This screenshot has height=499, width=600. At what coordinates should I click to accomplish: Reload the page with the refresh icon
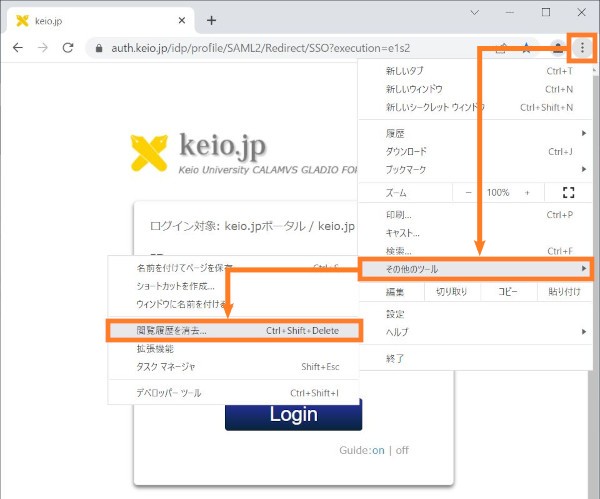pyautogui.click(x=68, y=48)
